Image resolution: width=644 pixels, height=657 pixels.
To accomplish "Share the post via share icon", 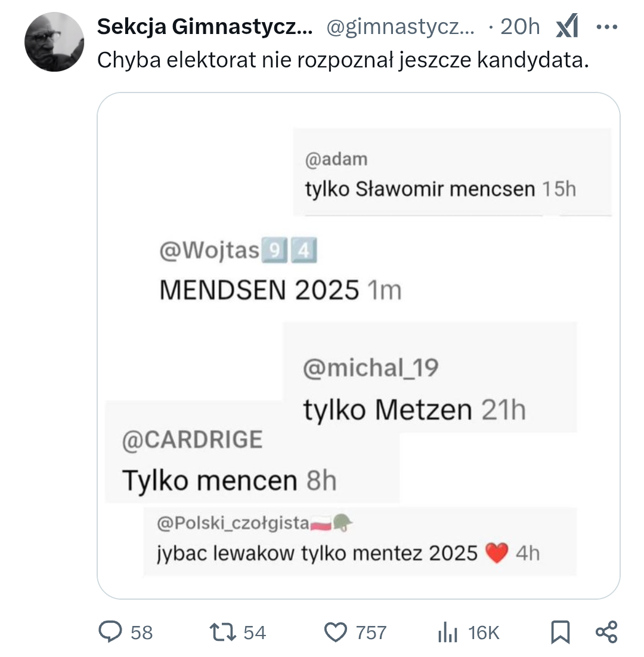I will 606,632.
